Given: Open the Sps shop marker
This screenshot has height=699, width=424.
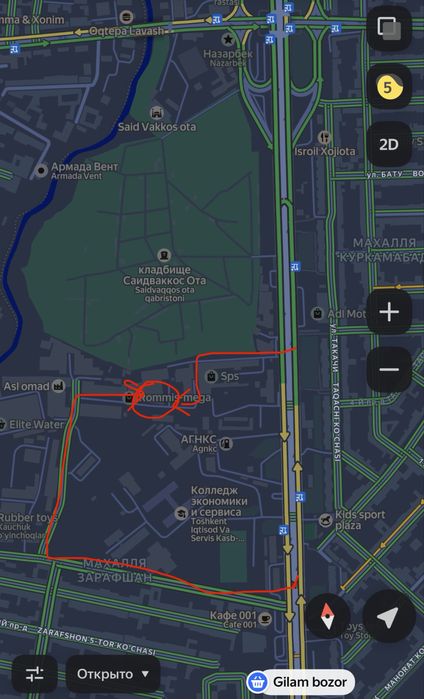Looking at the screenshot, I should point(211,376).
